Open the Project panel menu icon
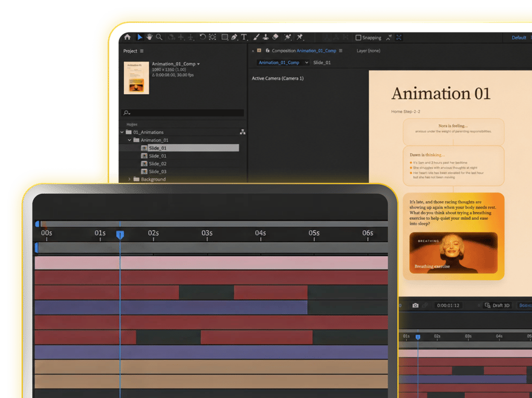Image resolution: width=532 pixels, height=398 pixels. click(x=142, y=51)
